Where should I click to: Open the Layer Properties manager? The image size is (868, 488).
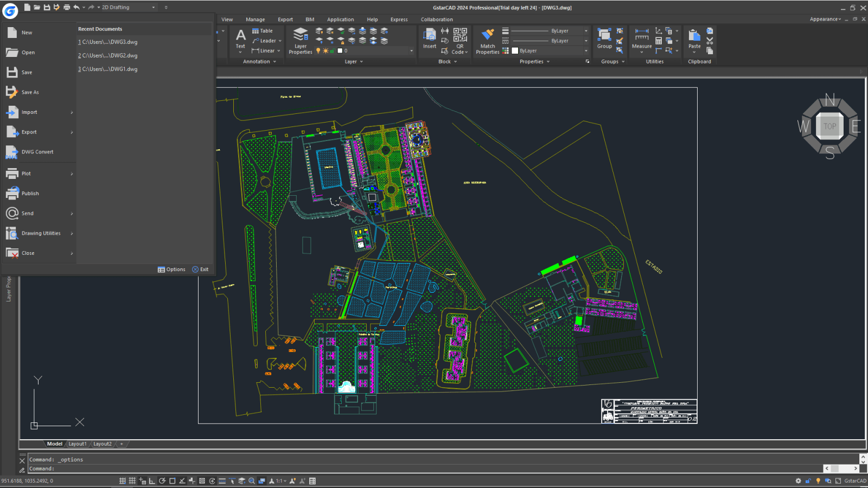[300, 38]
